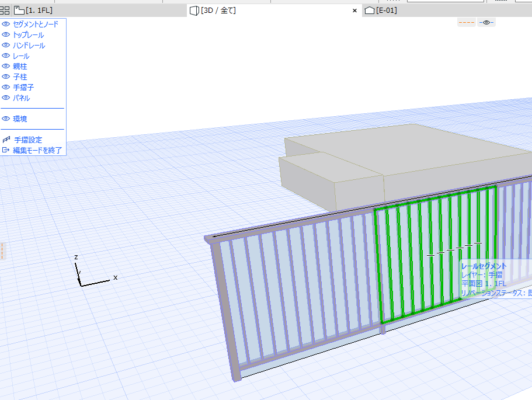Image resolution: width=532 pixels, height=400 pixels.
Task: Click the Z axis label of origin
Action: [76, 257]
